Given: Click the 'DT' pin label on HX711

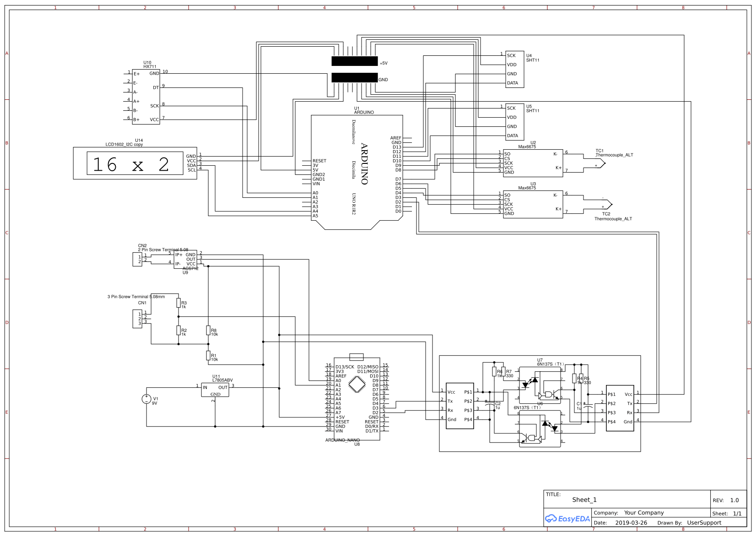Looking at the screenshot, I should (x=156, y=87).
